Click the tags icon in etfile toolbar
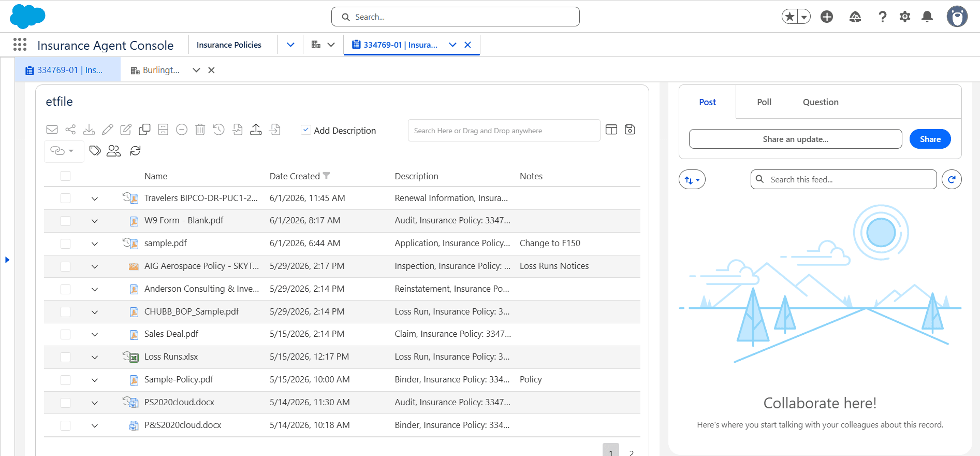Screen dimensions: 980x456 95,151
